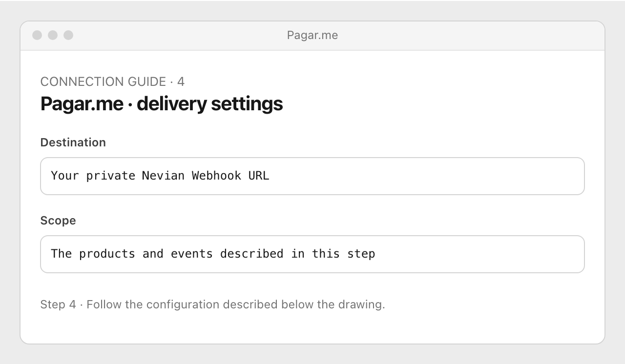Click the middle minimize window dot

pos(53,35)
